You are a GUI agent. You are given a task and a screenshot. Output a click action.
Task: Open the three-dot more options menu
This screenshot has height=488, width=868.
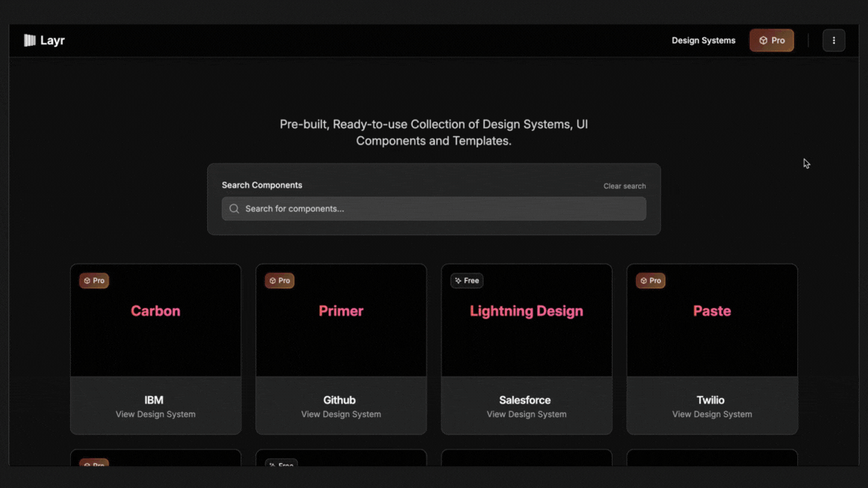tap(833, 41)
